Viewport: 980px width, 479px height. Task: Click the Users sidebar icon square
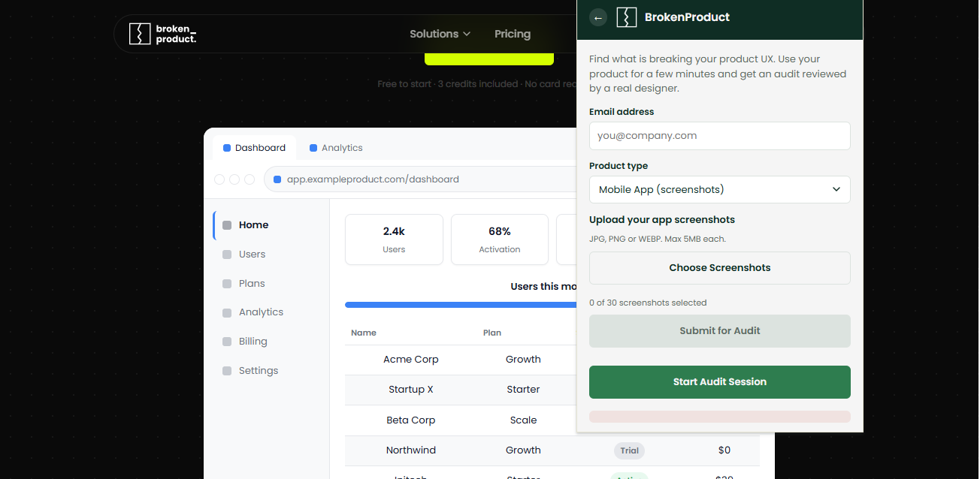pyautogui.click(x=227, y=255)
